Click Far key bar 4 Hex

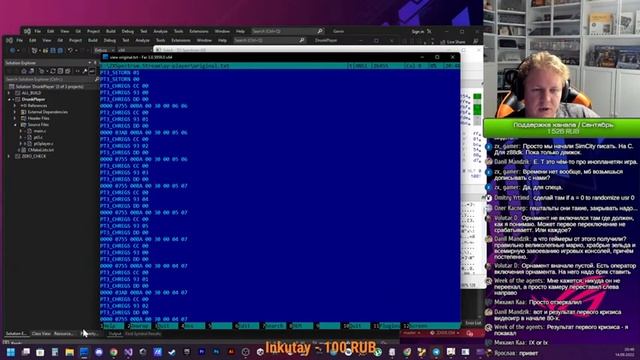(x=193, y=326)
